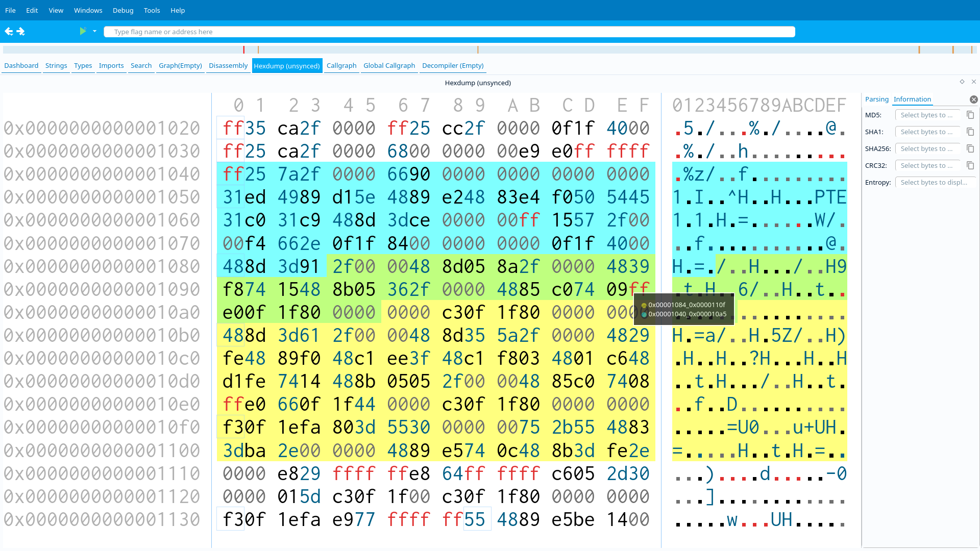Viewport: 980px width, 551px height.
Task: Click the first red marker on the overview bar
Action: click(x=244, y=50)
